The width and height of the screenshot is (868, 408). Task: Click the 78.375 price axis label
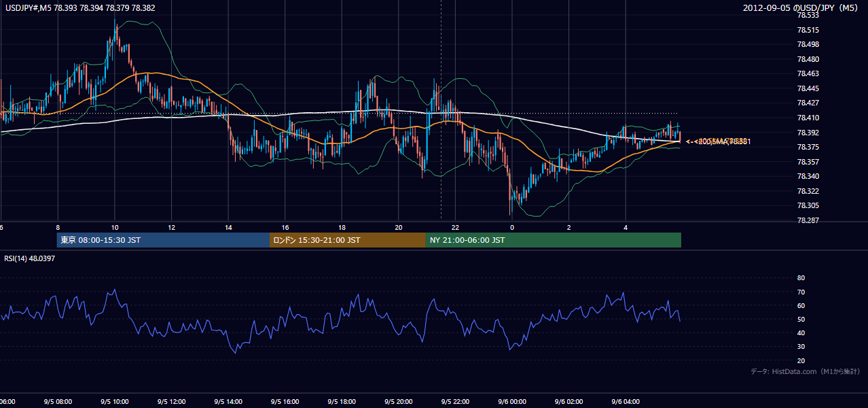[x=808, y=147]
